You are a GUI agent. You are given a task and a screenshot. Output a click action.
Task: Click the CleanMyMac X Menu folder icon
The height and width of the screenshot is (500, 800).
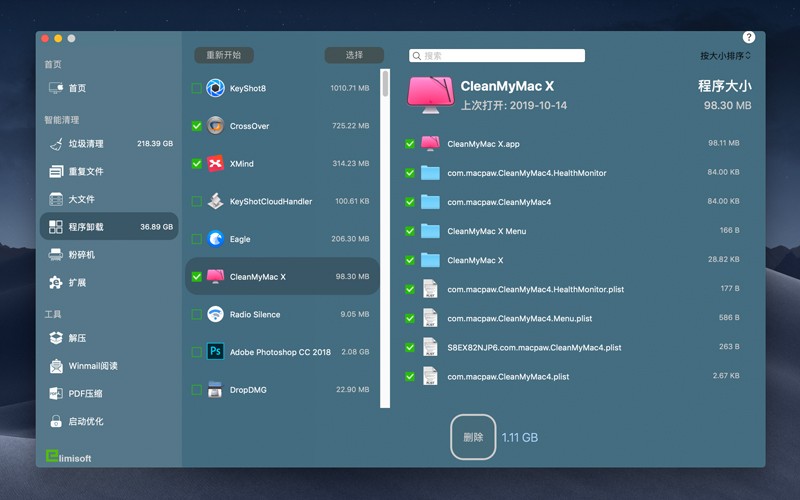point(430,231)
